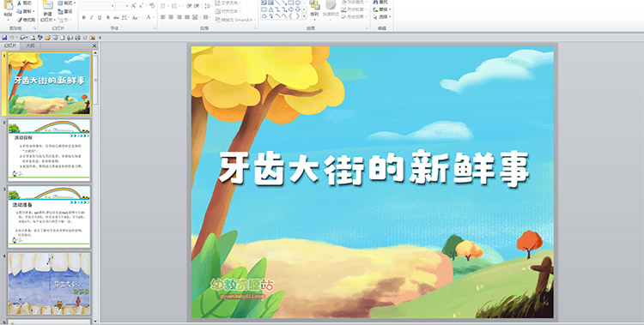644x325 pixels.
Task: Toggle Bold formatting
Action: point(84,18)
